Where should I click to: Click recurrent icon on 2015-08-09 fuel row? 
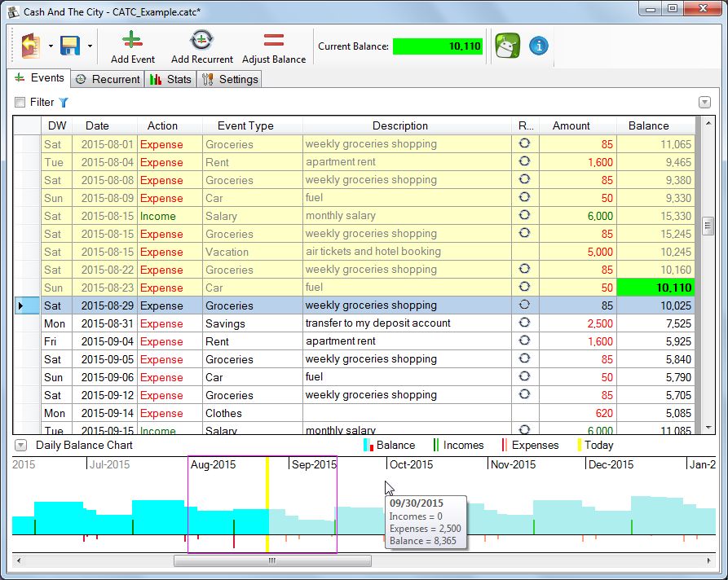click(x=524, y=197)
